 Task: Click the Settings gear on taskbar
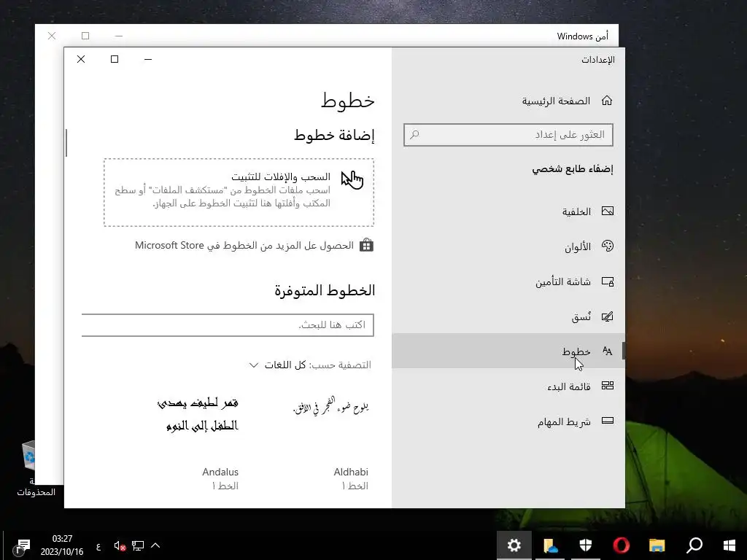point(514,545)
